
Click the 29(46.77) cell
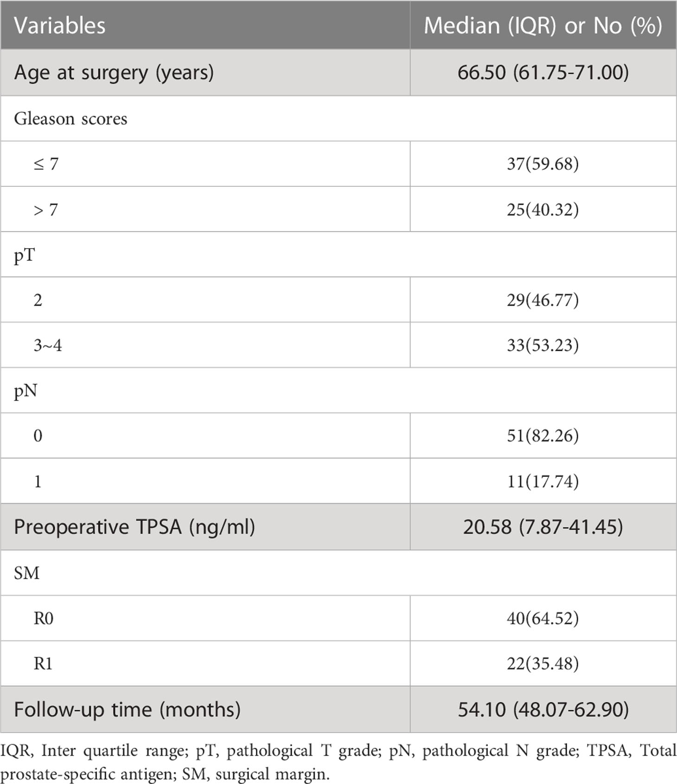(543, 300)
